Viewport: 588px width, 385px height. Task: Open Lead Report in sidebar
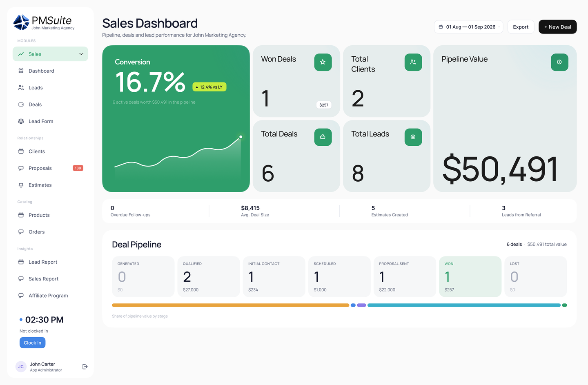tap(50, 262)
